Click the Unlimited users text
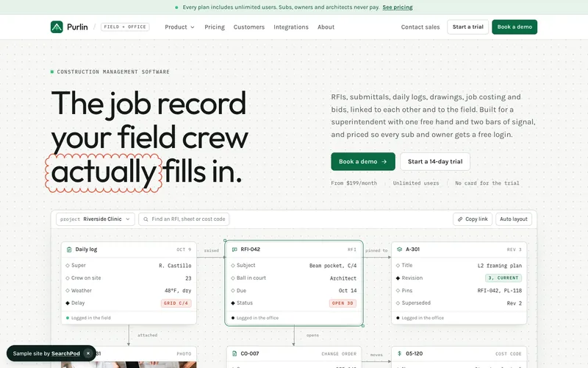 [x=416, y=183]
